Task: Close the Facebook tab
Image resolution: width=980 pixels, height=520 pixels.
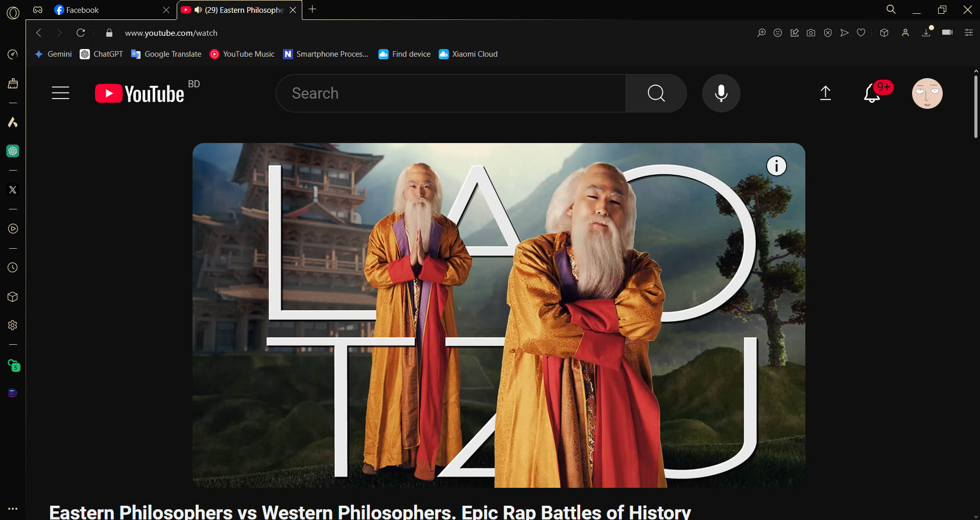Action: (166, 10)
